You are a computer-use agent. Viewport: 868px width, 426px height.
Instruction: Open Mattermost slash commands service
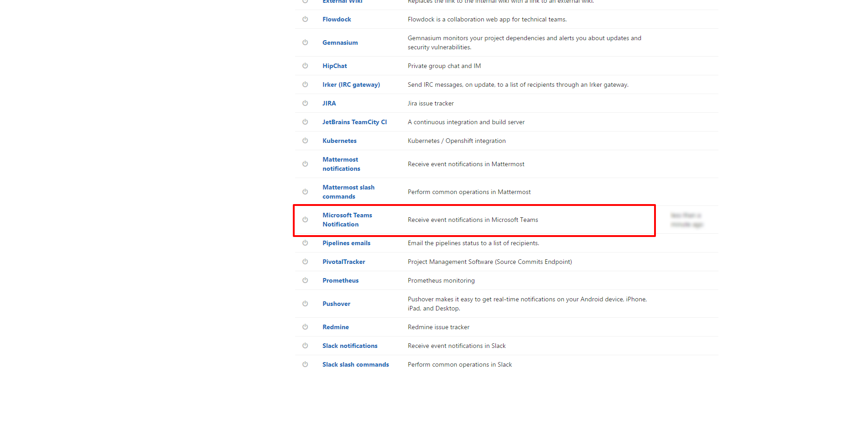point(348,192)
